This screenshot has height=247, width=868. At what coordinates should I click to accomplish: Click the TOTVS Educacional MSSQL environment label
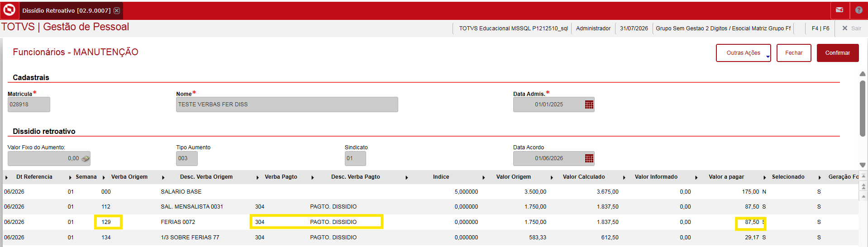513,28
